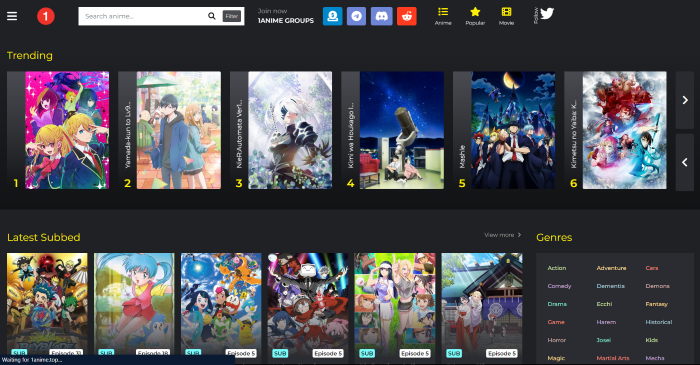Image resolution: width=700 pixels, height=365 pixels.
Task: Open the Anime list menu
Action: pos(443,16)
